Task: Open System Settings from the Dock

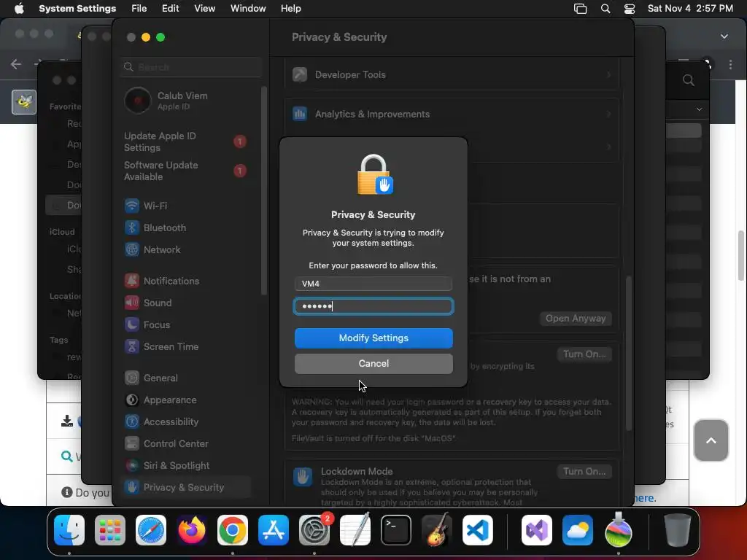Action: pyautogui.click(x=314, y=530)
